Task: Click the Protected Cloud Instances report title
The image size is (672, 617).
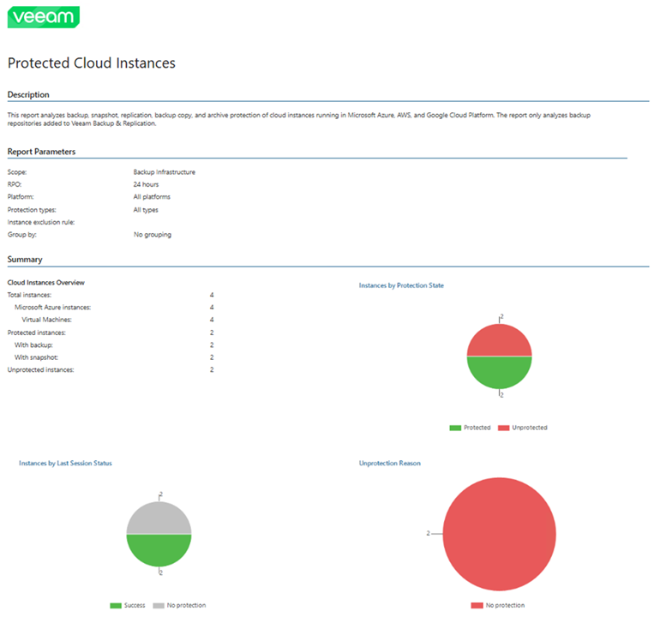Action: pos(91,63)
